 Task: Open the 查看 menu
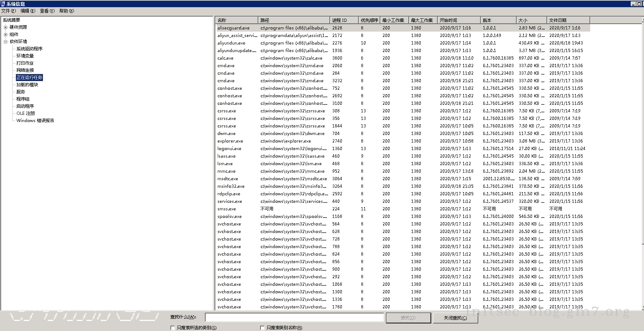(47, 11)
